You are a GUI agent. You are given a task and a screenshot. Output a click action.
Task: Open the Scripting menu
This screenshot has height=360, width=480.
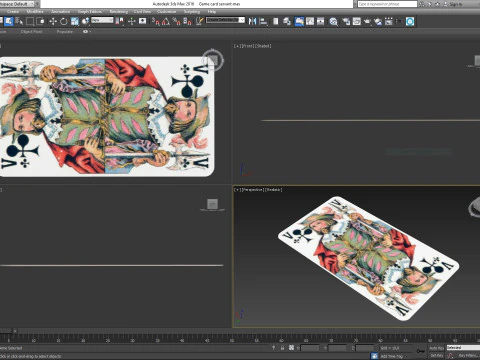(192, 11)
